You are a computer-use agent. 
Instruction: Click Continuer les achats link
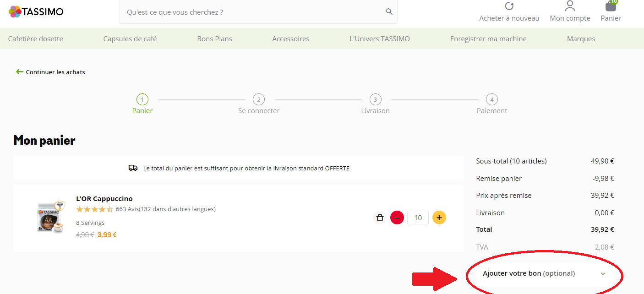coord(55,72)
